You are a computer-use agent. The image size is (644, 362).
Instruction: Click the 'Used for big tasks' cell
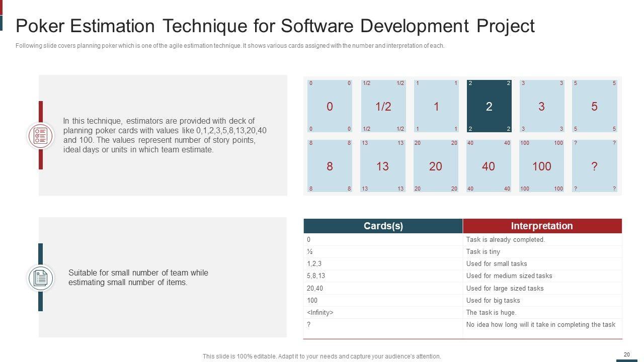(542, 301)
